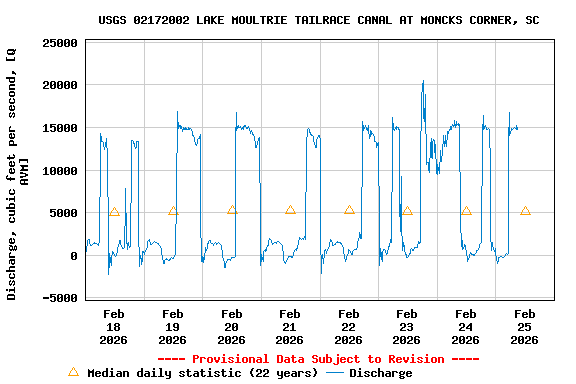Viewport: 576px width, 384px height.
Task: Click the orange triangle icon in the legend
Action: coord(73,372)
